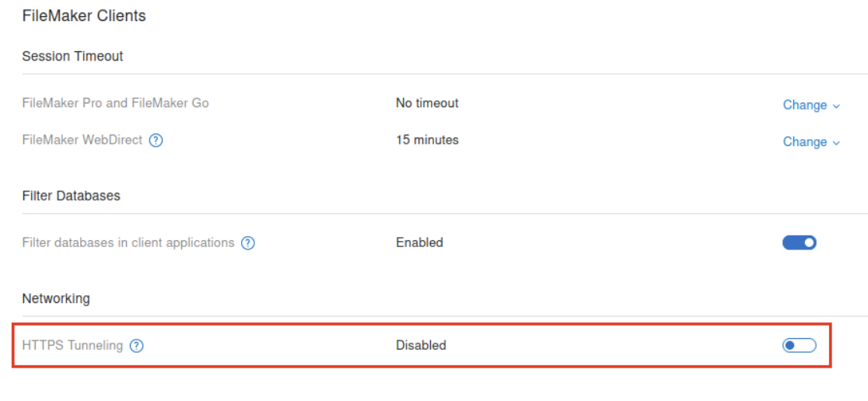
Task: Click the HTTPS Tunneling help icon
Action: 136,346
